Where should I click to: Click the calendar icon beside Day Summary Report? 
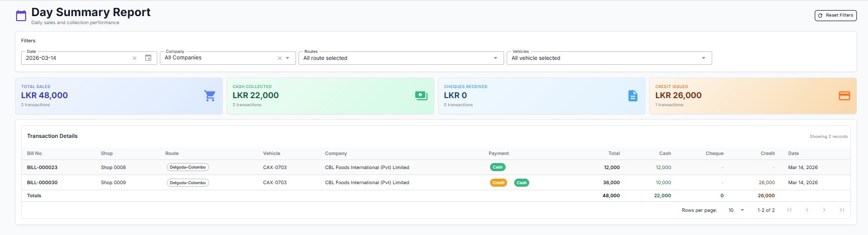click(x=21, y=16)
